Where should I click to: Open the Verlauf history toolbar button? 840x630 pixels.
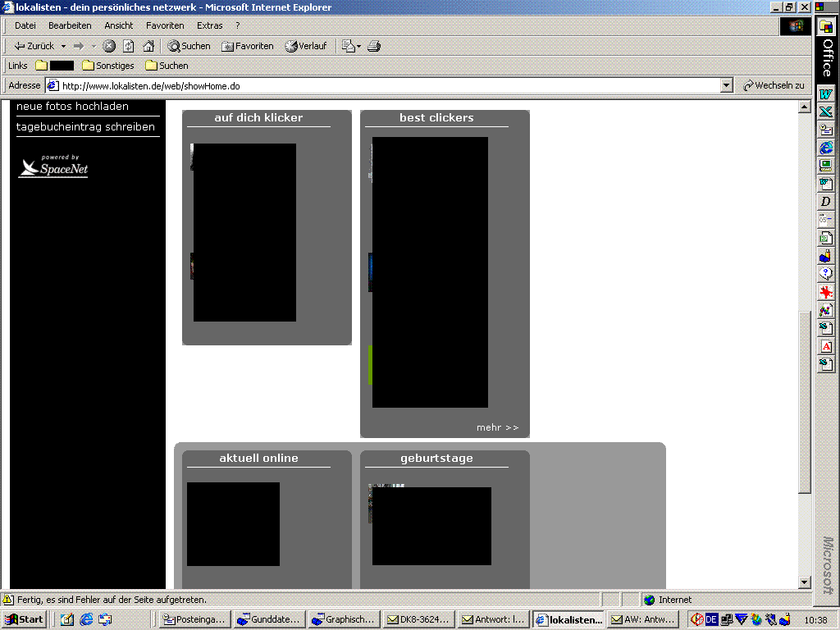[306, 46]
